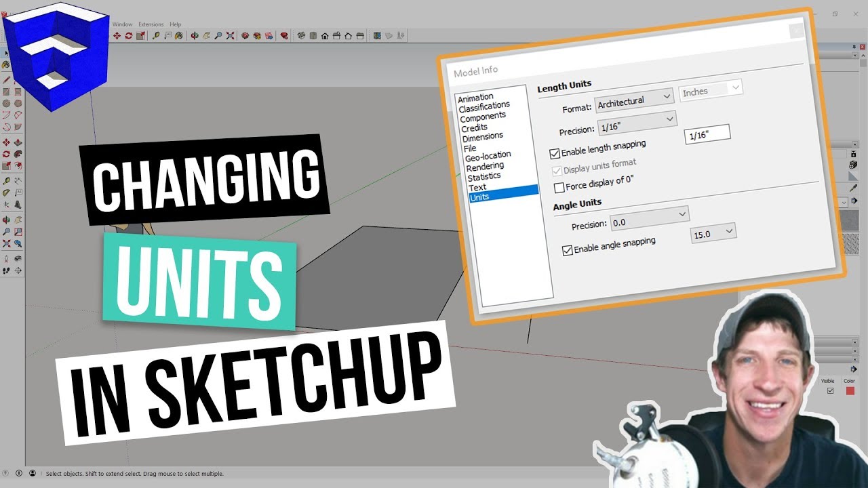
Task: Select the Zoom Window tool in the left palette
Action: point(18,231)
